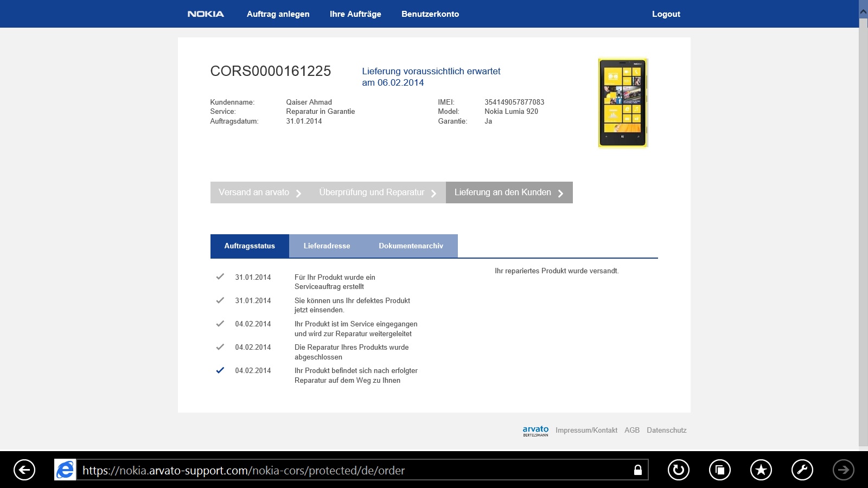Click Ihr repariertes Produkt wurde versandt text
868x488 pixels.
pos(557,271)
